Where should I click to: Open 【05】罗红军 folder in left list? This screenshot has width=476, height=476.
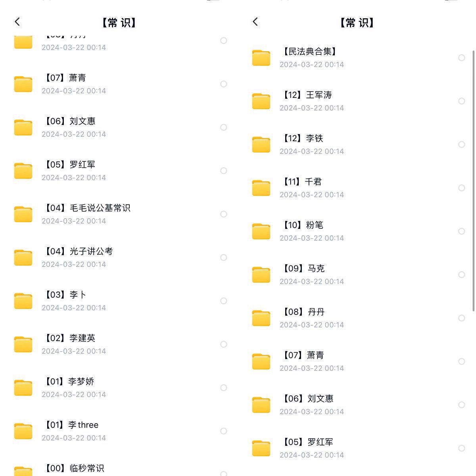tap(119, 171)
